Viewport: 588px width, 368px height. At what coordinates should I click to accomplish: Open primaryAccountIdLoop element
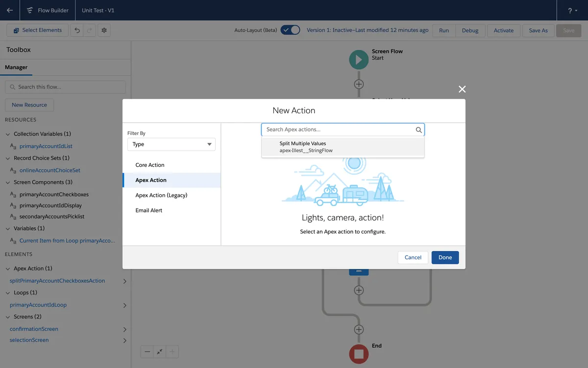(x=38, y=305)
